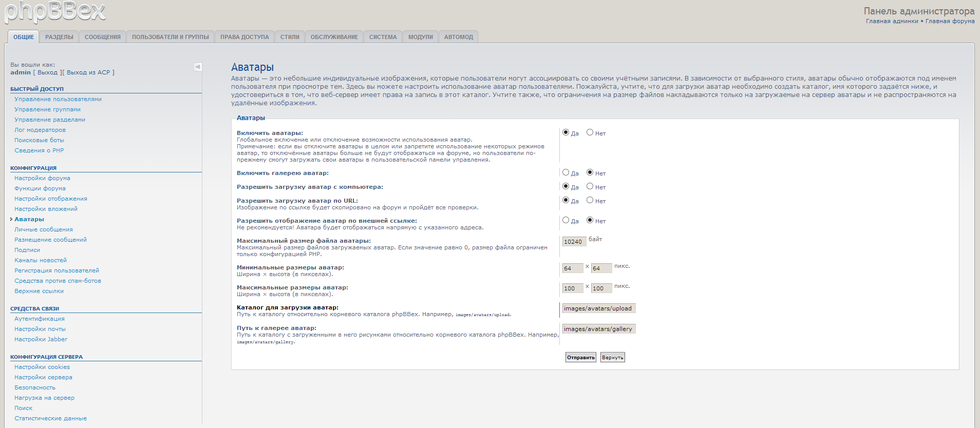The width and height of the screenshot is (980, 428).
Task: Open Настройки cookies in server configuration
Action: 42,367
